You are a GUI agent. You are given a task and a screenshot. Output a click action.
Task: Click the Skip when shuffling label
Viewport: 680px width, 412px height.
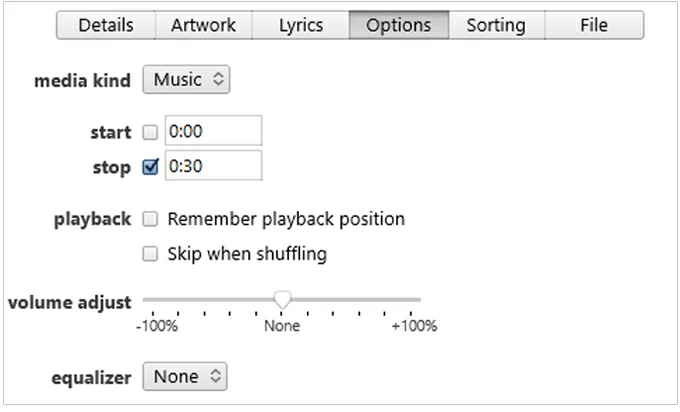[x=247, y=254]
